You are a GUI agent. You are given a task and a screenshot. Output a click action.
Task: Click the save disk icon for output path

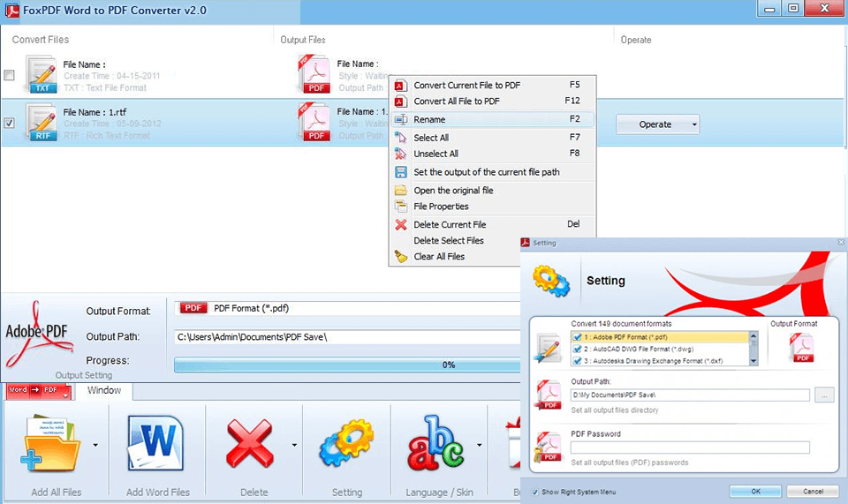(x=401, y=172)
